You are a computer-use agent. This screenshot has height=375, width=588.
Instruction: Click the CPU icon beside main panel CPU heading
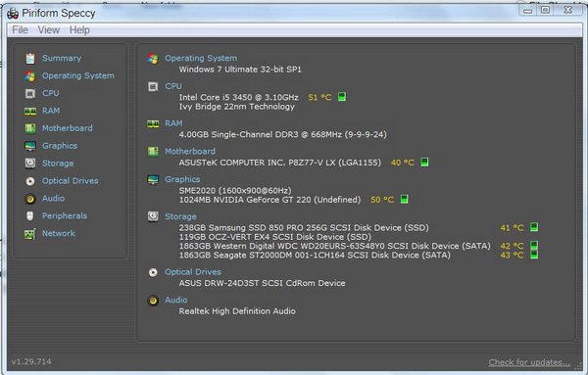[x=153, y=86]
